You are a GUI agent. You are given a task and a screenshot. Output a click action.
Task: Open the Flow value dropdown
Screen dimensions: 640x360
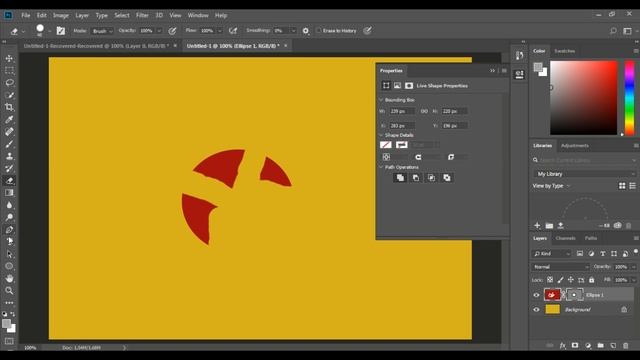point(220,31)
